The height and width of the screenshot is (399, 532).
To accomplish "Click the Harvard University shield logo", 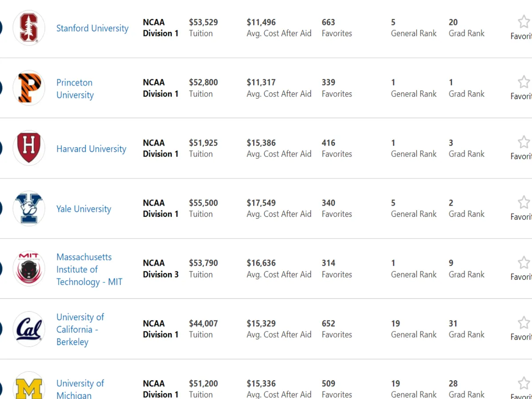I will point(29,148).
